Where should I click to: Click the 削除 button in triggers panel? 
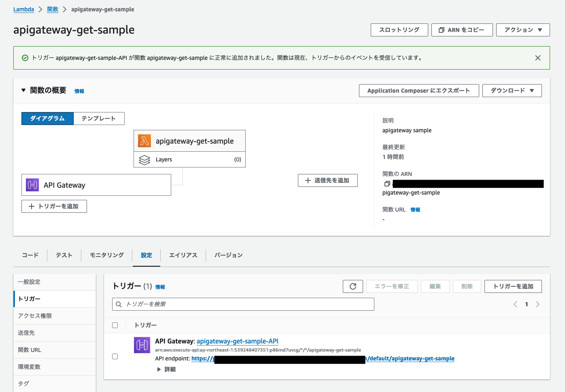(467, 286)
